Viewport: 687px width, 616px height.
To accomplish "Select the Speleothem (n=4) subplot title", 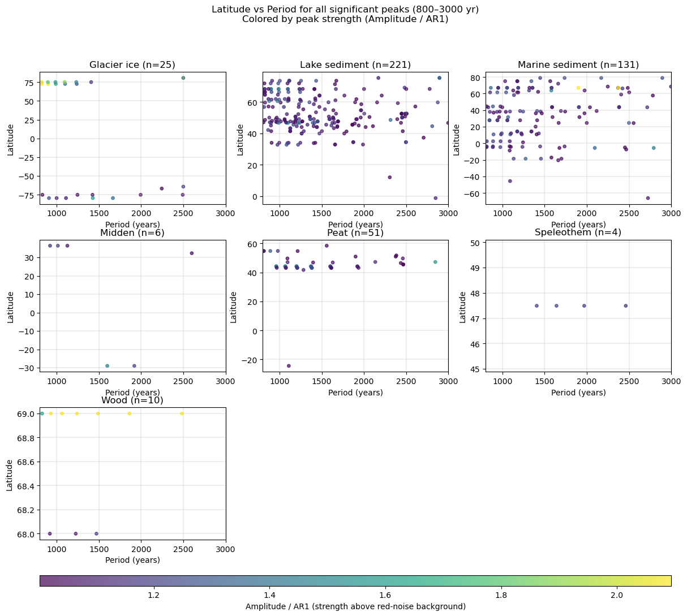I will (578, 233).
